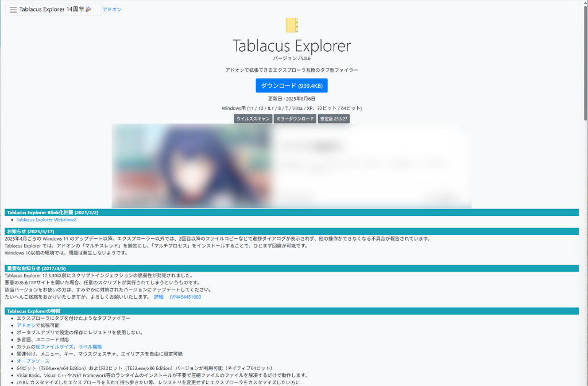
Task: Select the ミラーダウンロード button
Action: point(295,119)
